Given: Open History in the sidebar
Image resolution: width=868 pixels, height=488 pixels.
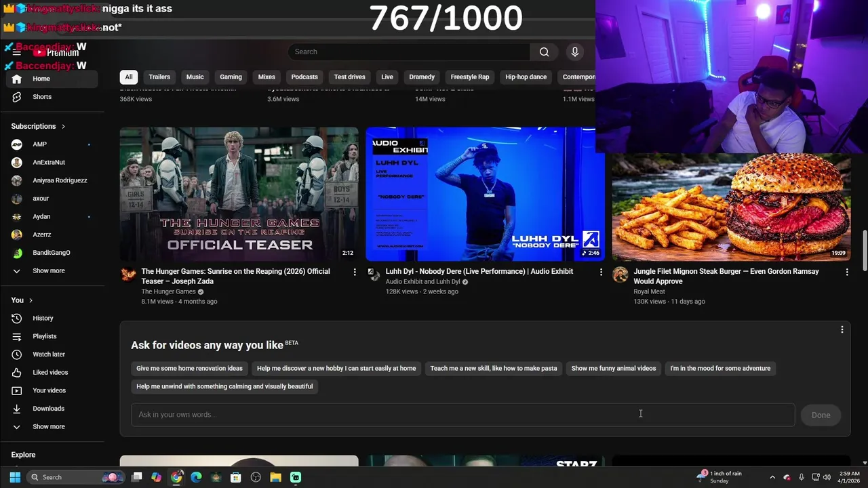Looking at the screenshot, I should coord(52,318).
